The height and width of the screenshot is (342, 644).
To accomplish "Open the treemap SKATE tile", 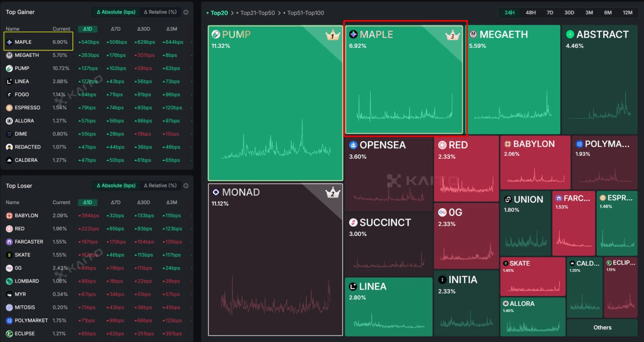I will coord(533,277).
